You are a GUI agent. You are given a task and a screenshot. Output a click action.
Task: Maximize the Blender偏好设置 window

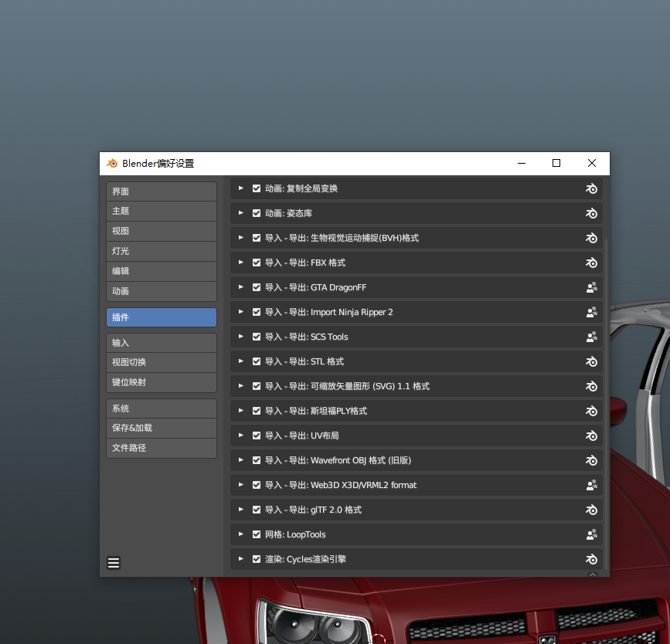556,163
